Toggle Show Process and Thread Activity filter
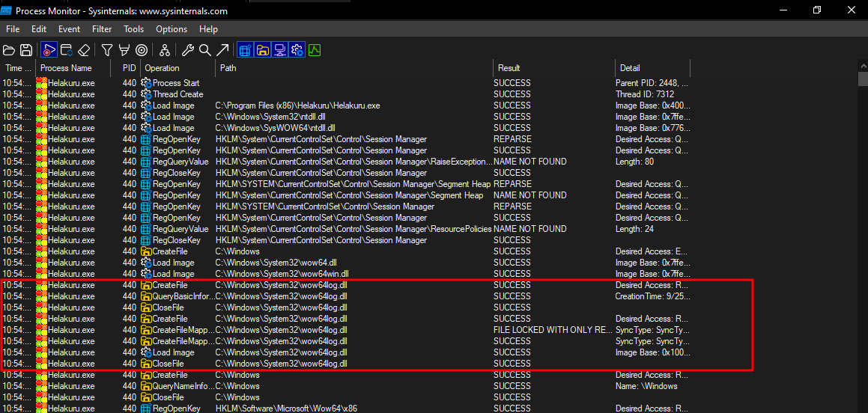 (297, 50)
